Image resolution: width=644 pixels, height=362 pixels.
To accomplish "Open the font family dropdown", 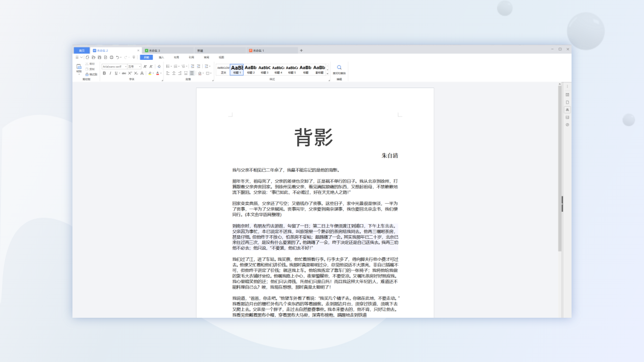I will click(x=126, y=66).
